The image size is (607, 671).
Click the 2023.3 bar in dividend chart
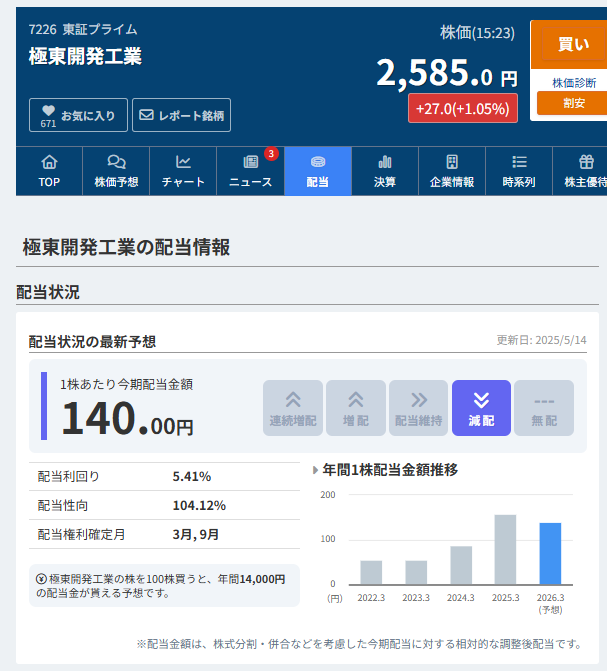click(x=416, y=573)
